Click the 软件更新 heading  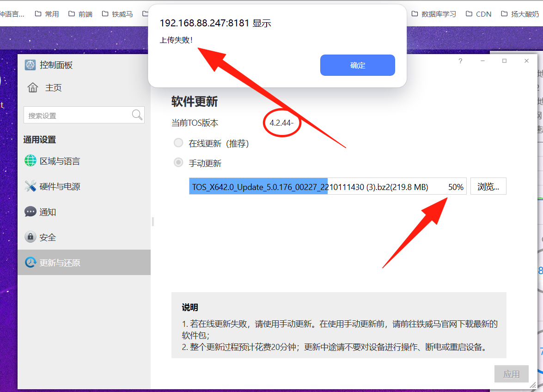coord(194,101)
